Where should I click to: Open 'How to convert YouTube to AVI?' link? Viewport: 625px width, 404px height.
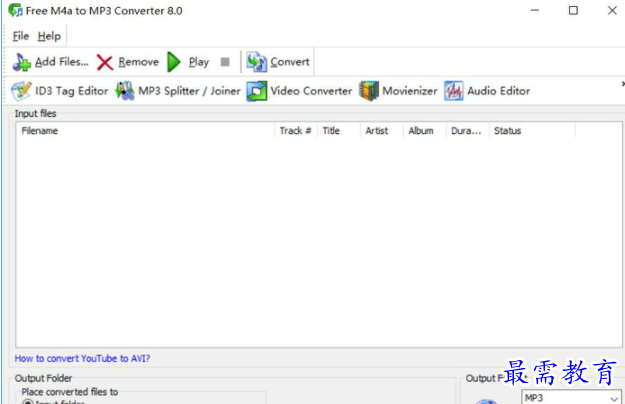pos(82,359)
